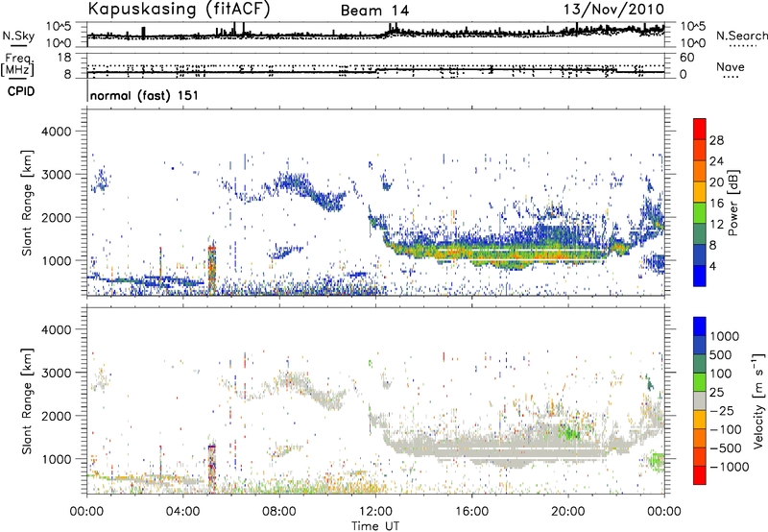Click the '4000' range tick of power panel
The width and height of the screenshot is (768, 532).
click(x=56, y=132)
